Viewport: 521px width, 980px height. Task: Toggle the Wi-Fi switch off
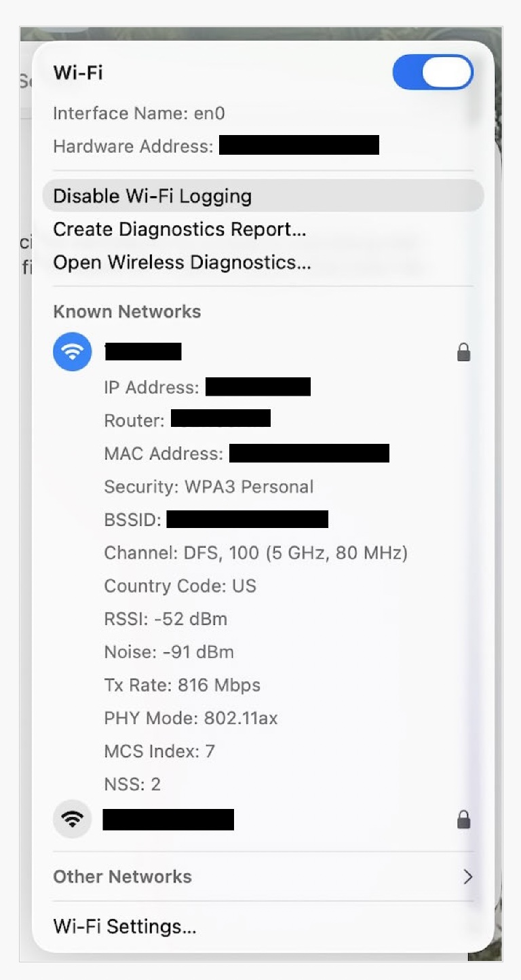433,73
